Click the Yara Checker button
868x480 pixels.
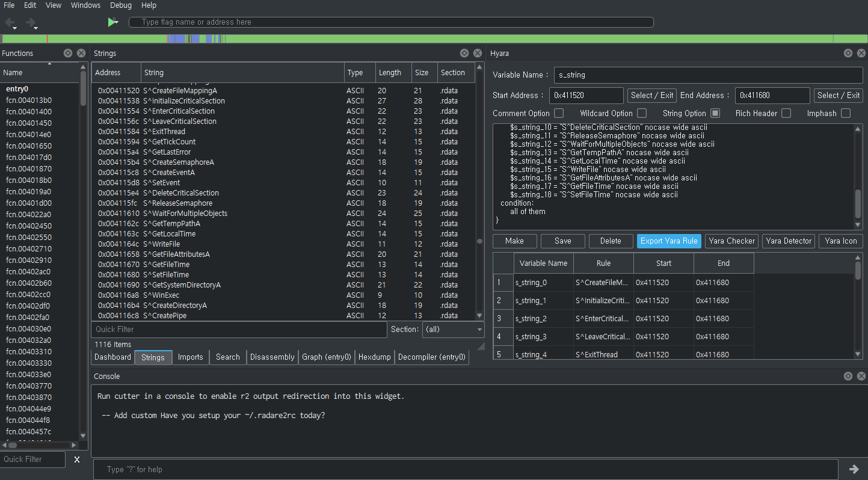731,241
